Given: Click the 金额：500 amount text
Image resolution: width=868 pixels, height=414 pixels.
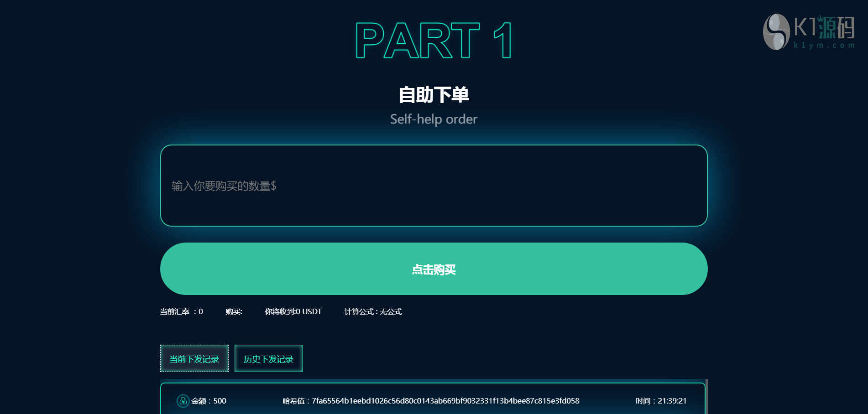Looking at the screenshot, I should (x=209, y=401).
